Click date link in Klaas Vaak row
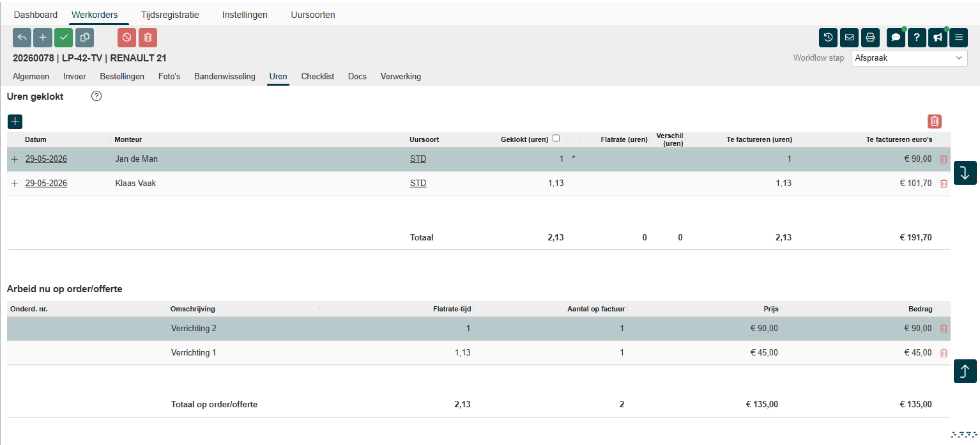The width and height of the screenshot is (980, 445). click(46, 183)
